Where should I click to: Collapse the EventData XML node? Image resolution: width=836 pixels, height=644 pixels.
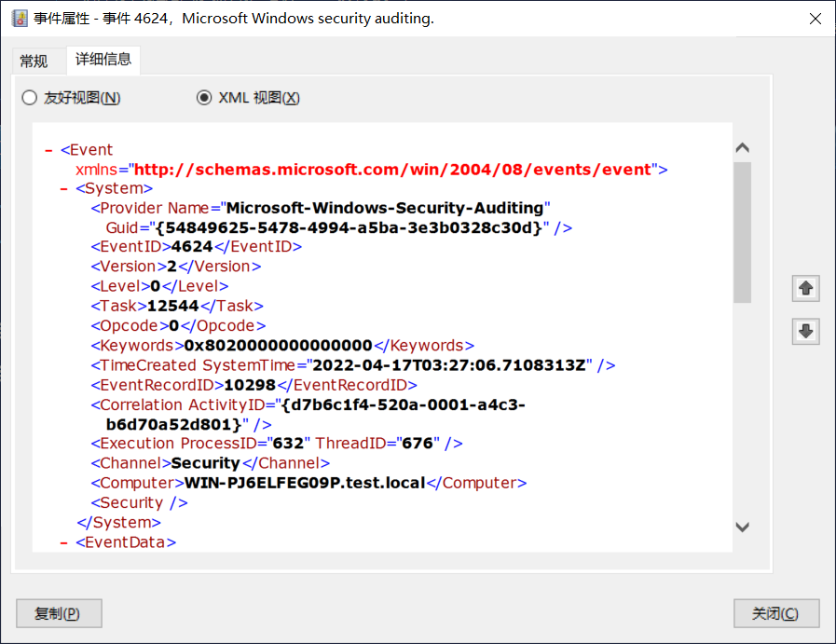pyautogui.click(x=63, y=542)
